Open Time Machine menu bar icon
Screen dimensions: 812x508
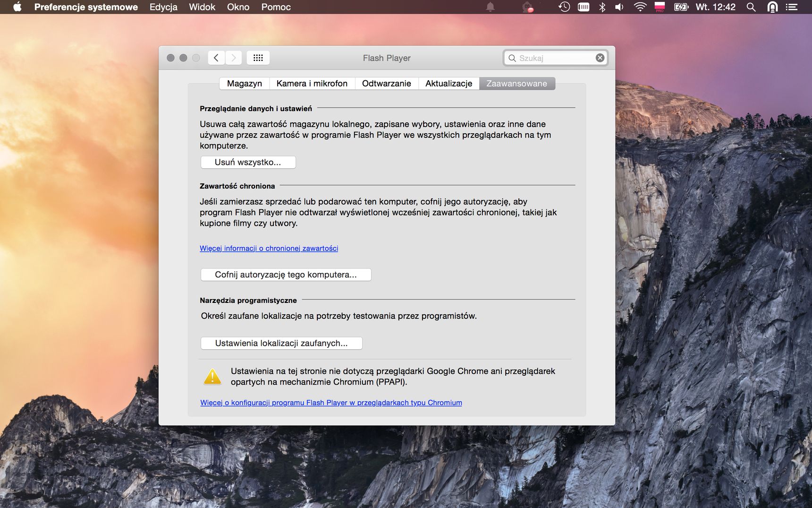pos(564,7)
